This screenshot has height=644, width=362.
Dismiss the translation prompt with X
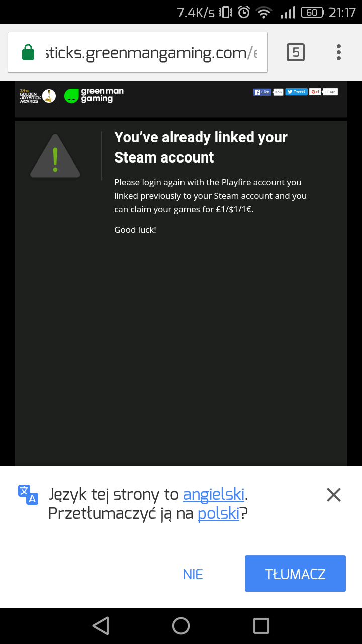334,495
